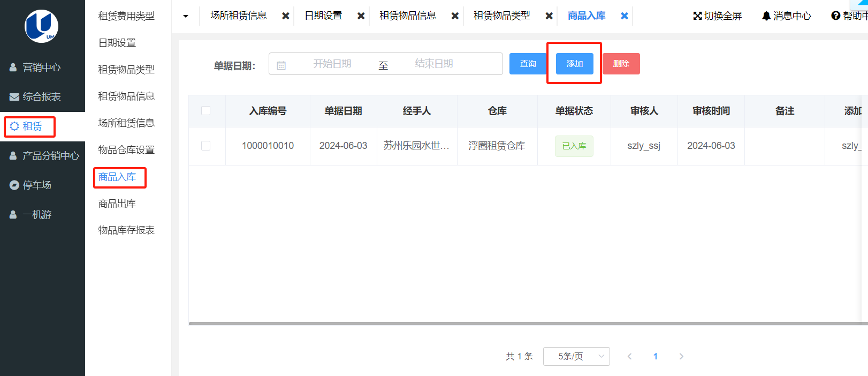Switch to the 租赁物品类型 tab

[x=502, y=16]
